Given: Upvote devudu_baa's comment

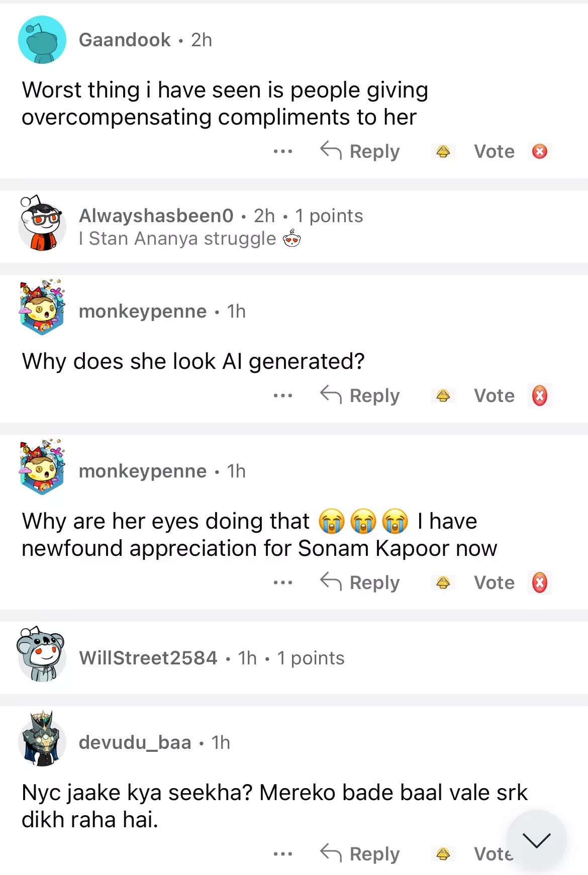Looking at the screenshot, I should click(443, 854).
